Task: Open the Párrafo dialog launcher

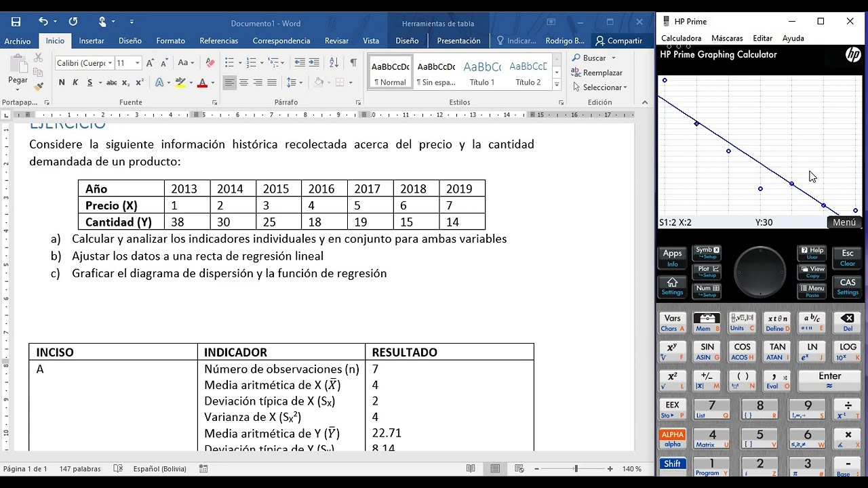Action: click(358, 102)
